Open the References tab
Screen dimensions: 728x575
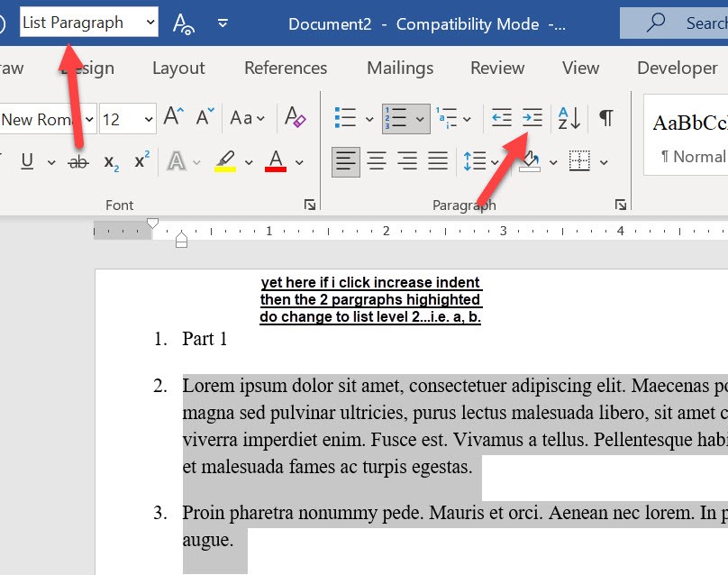pyautogui.click(x=286, y=68)
